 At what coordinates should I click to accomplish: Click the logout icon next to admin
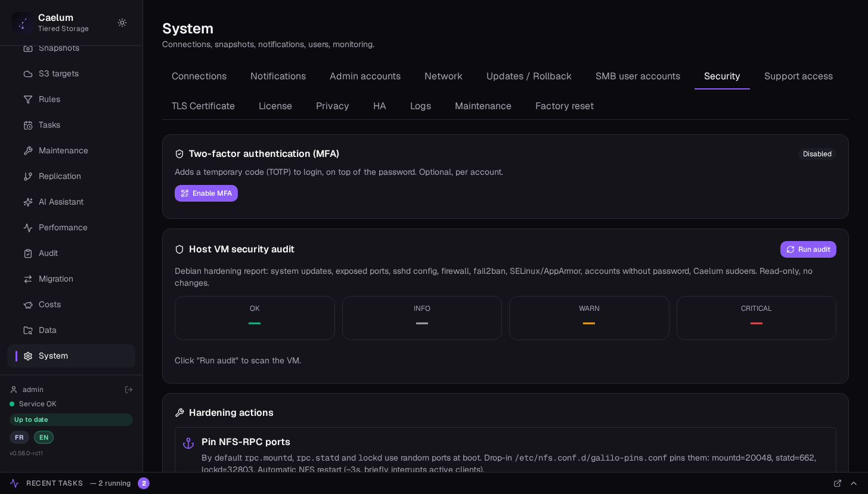128,390
